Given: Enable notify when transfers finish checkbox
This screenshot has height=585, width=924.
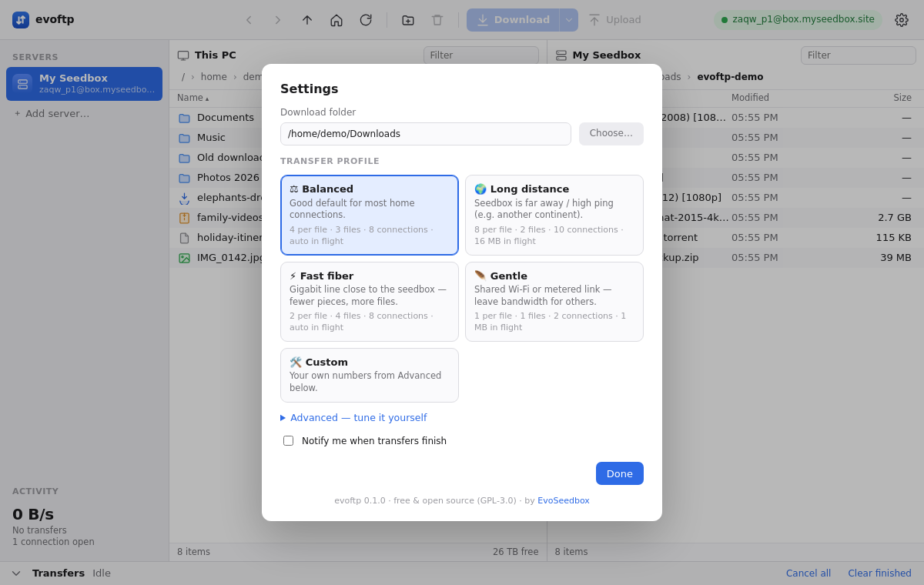Looking at the screenshot, I should coord(289,441).
